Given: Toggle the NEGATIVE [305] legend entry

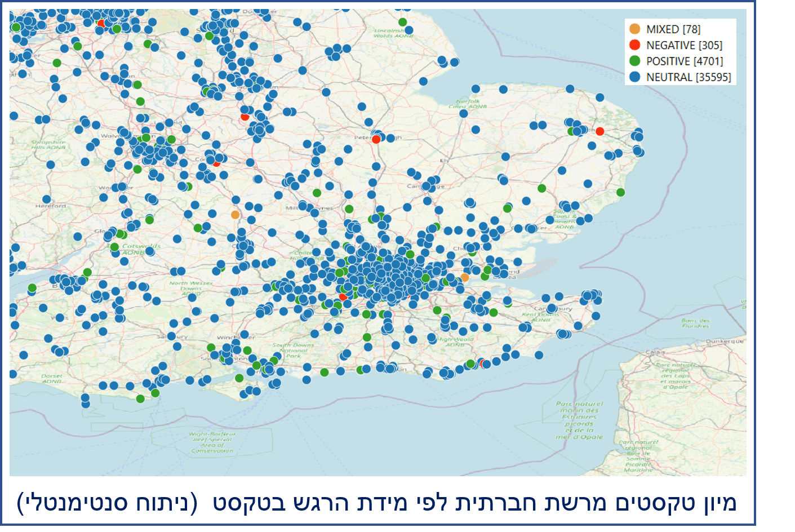Looking at the screenshot, I should click(676, 45).
